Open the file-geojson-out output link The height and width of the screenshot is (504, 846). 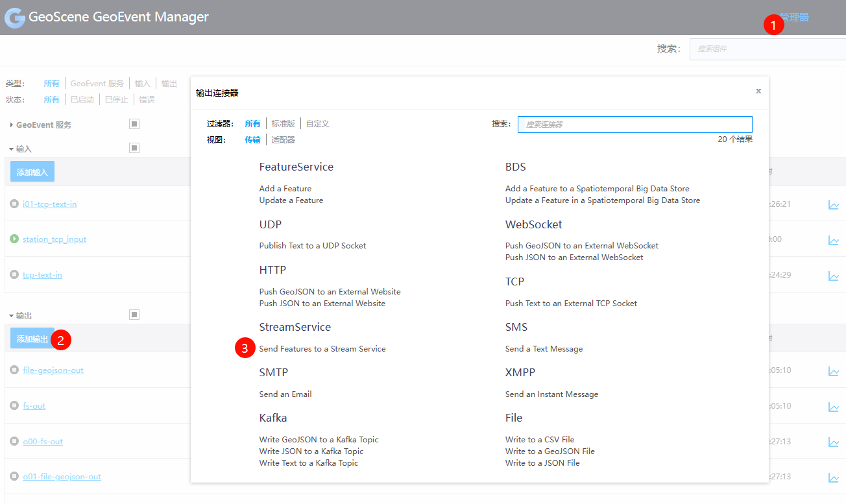(53, 370)
